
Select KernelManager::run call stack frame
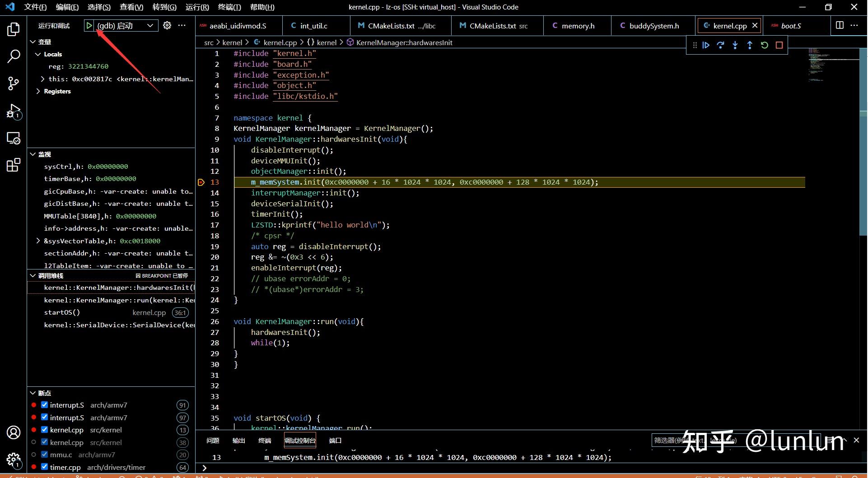coord(111,300)
